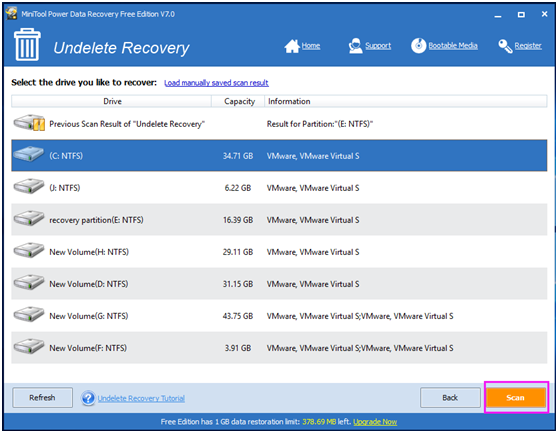Sort by the Information column header
The width and height of the screenshot is (558, 433).
click(406, 101)
